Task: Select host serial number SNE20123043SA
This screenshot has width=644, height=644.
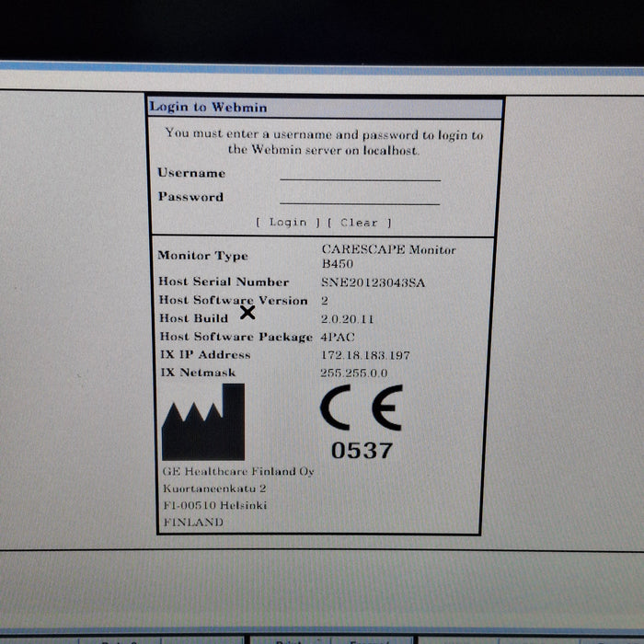Action: [373, 282]
